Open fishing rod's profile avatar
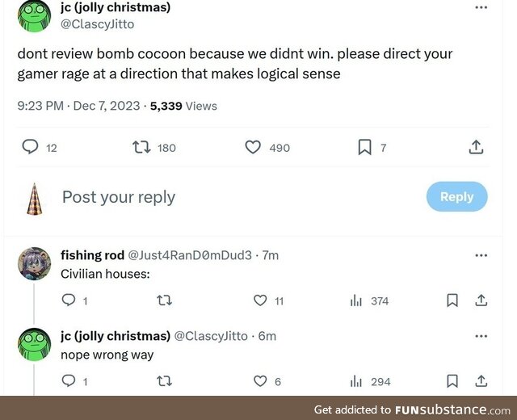Image resolution: width=517 pixels, height=420 pixels. pyautogui.click(x=35, y=263)
